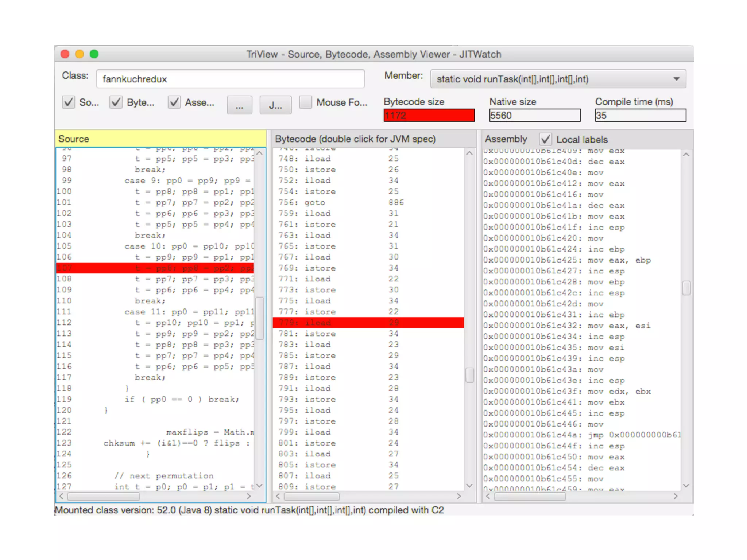Viewport: 747px width, 560px height.
Task: Click Assembly pane scroll up arrow
Action: (x=686, y=155)
